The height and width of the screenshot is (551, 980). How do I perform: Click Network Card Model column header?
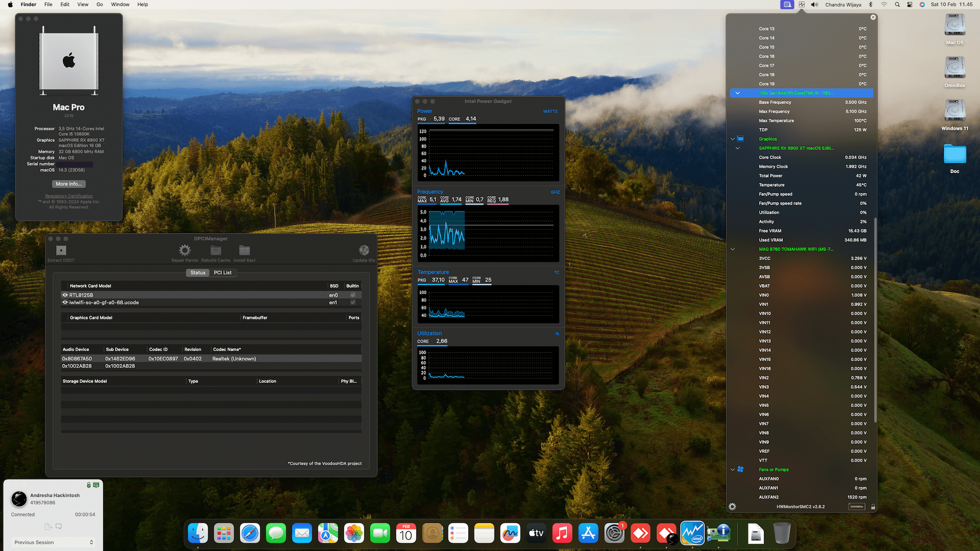[90, 286]
